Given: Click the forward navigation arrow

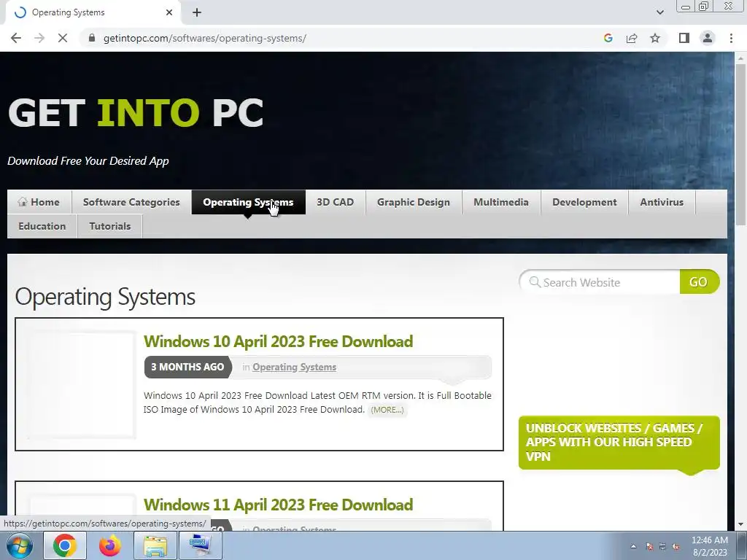Looking at the screenshot, I should point(39,38).
